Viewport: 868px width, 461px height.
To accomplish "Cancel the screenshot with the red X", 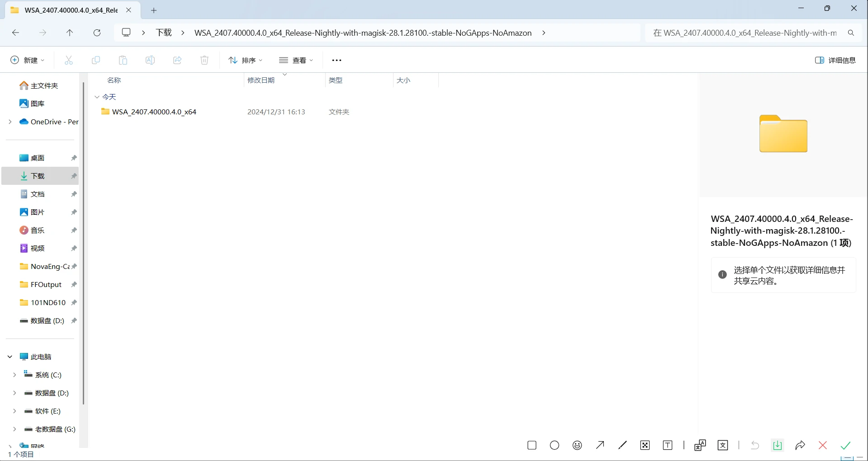I will click(823, 445).
